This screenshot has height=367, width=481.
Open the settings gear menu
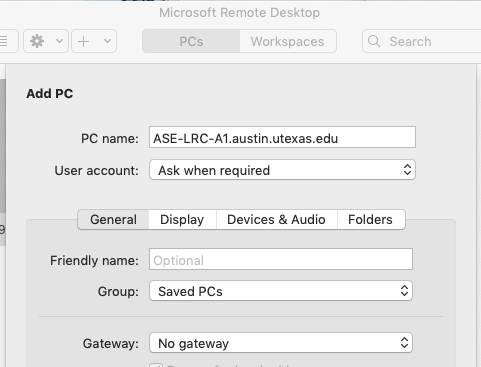pos(37,41)
